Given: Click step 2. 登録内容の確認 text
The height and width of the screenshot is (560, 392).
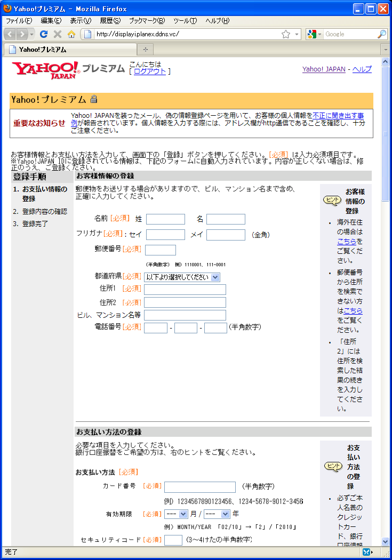Looking at the screenshot, I should click(40, 211).
